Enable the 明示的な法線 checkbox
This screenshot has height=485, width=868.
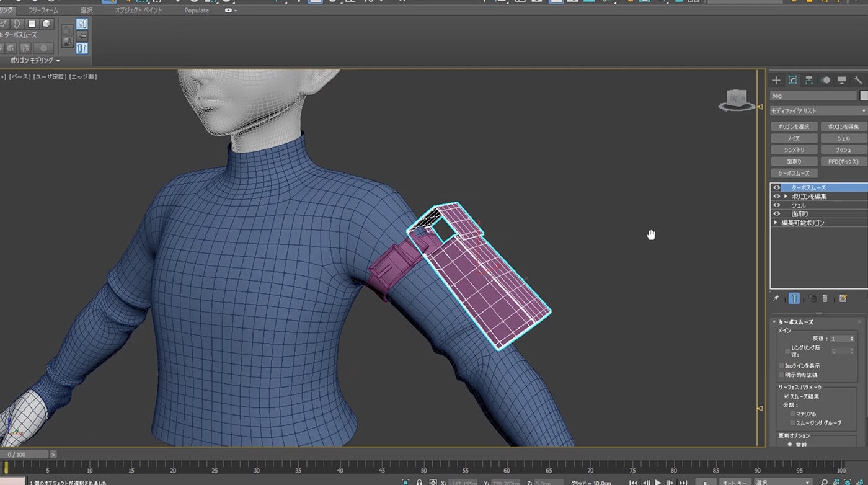(781, 375)
